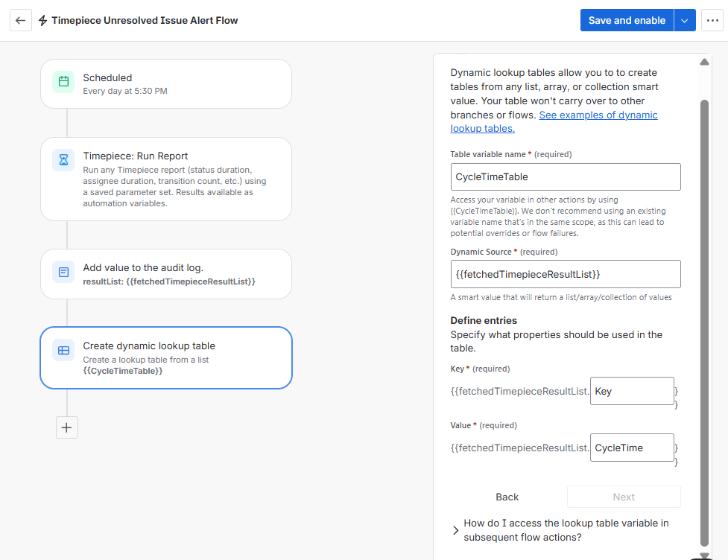The width and height of the screenshot is (728, 560).
Task: Click the side panel vertical scrollbar thumb
Action: [704, 323]
